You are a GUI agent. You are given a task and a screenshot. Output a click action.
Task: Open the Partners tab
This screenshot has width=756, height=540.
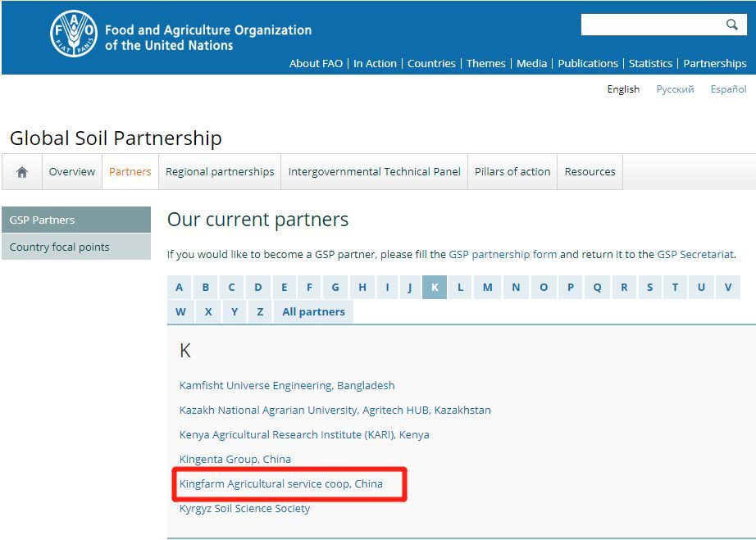tap(130, 172)
